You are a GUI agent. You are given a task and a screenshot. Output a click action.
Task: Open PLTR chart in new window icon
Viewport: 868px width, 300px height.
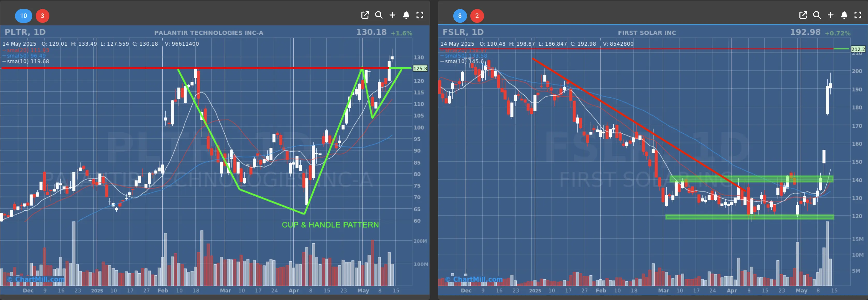(x=365, y=15)
